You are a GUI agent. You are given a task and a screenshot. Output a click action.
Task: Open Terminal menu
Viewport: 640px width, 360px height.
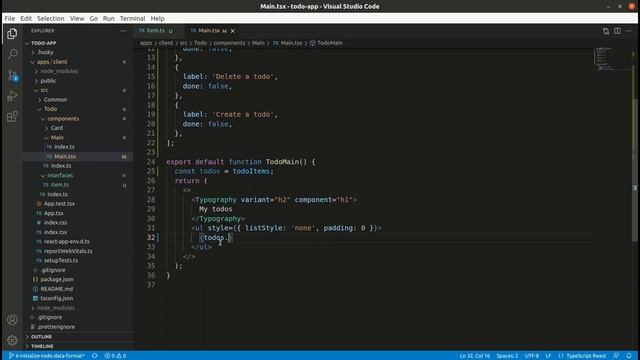(x=132, y=18)
